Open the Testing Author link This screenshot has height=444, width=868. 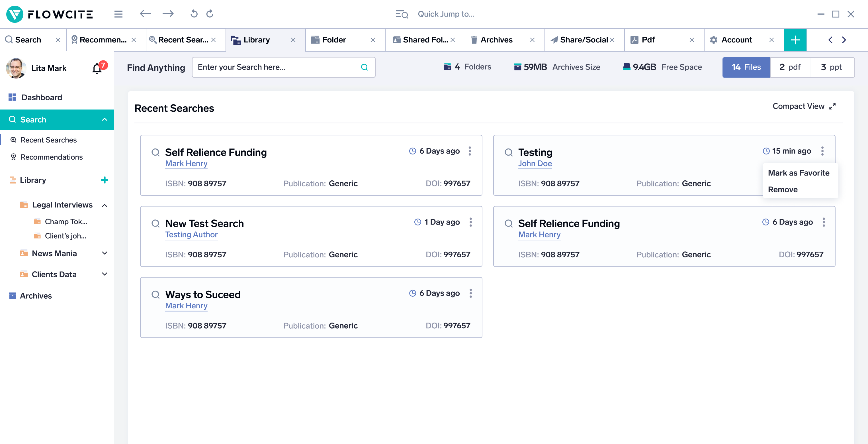191,235
